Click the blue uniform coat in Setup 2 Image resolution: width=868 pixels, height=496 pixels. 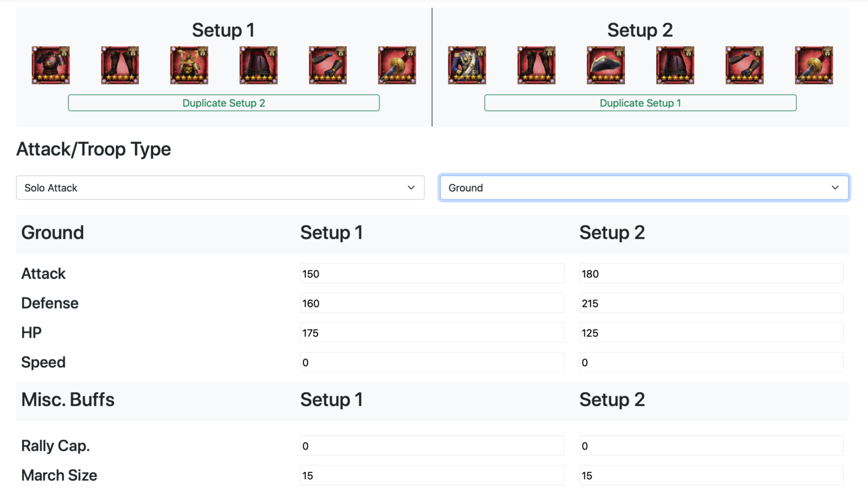pyautogui.click(x=467, y=65)
